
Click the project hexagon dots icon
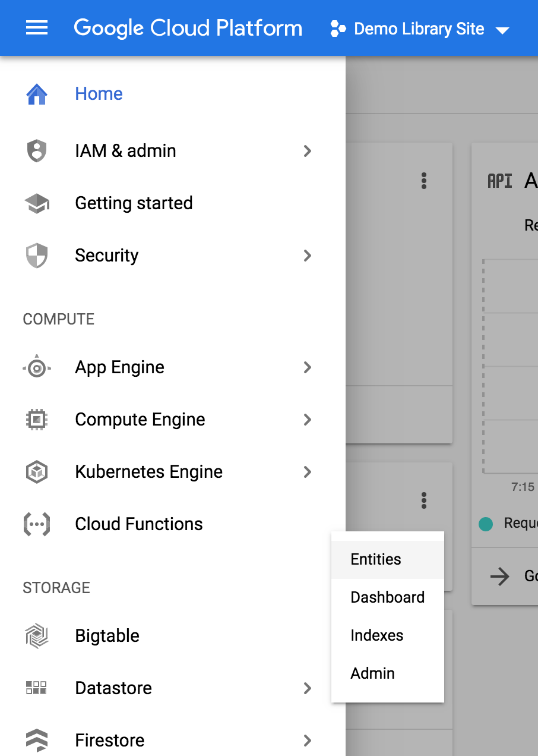click(338, 29)
